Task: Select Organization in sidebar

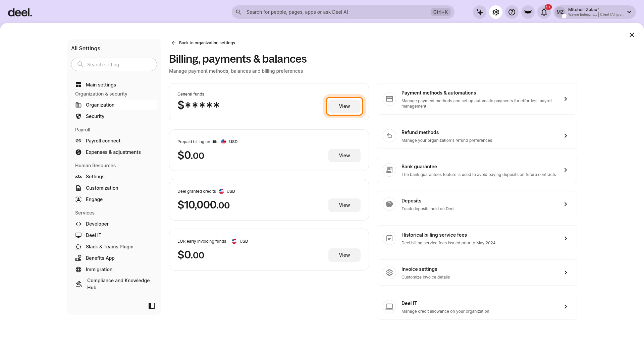Action: [114, 105]
